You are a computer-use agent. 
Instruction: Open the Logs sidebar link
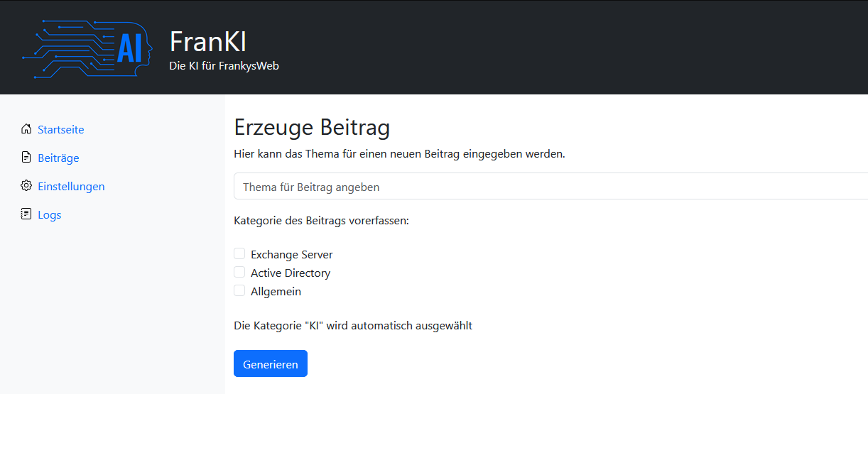pos(50,215)
